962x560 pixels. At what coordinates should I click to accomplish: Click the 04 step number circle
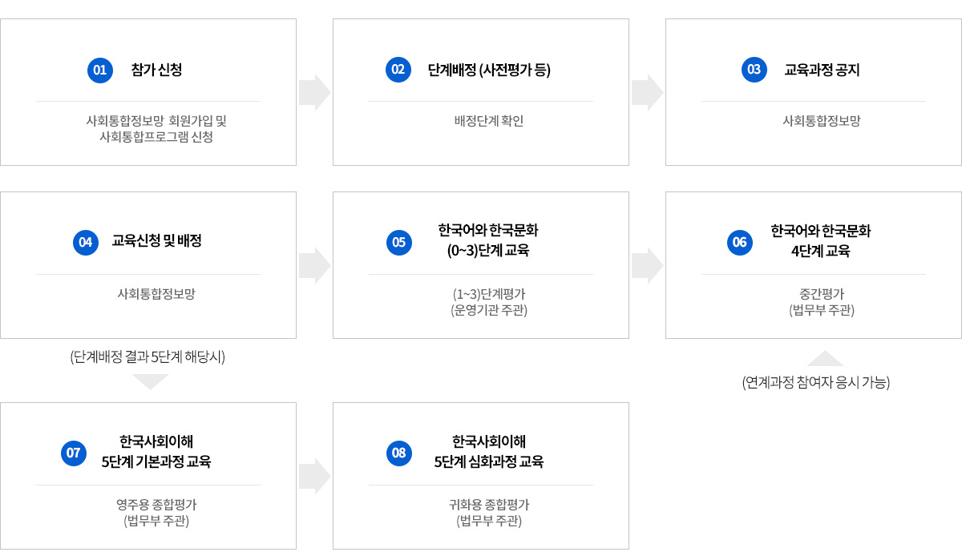pyautogui.click(x=85, y=243)
